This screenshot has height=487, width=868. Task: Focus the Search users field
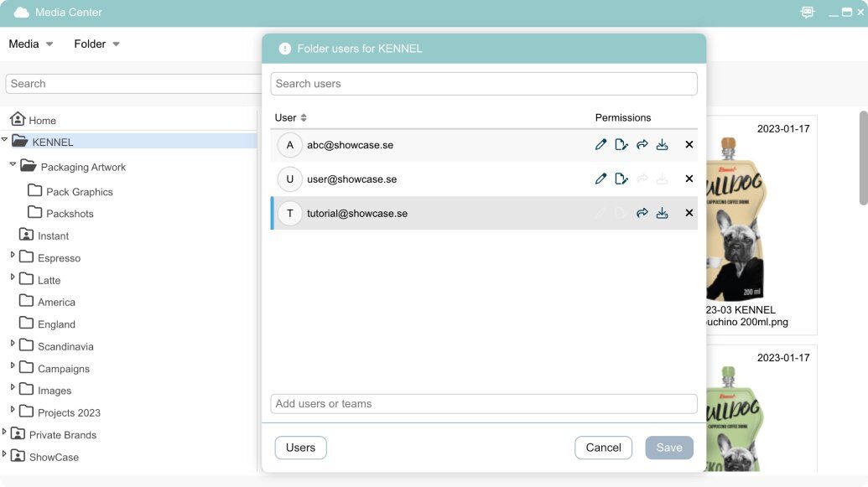click(x=484, y=84)
